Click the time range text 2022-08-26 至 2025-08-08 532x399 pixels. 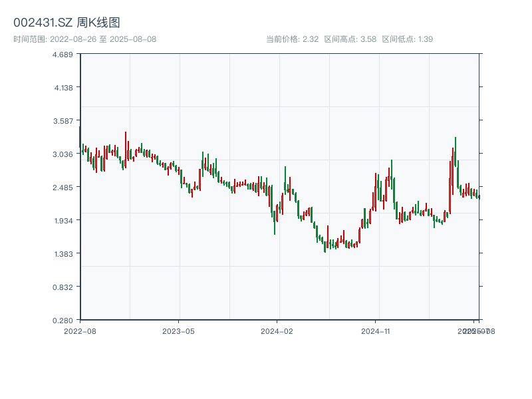[x=84, y=39]
